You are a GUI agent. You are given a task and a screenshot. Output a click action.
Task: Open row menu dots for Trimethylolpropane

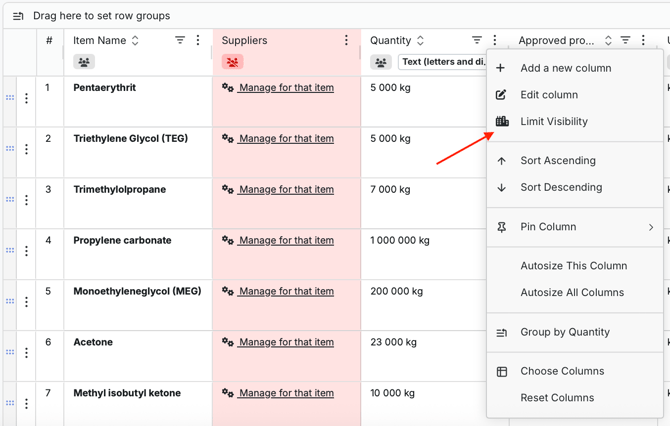click(26, 200)
